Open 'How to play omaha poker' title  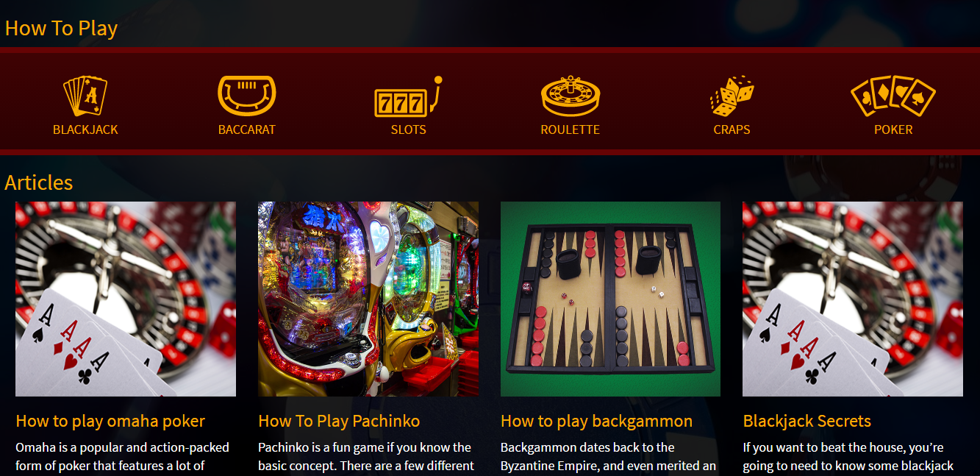point(110,422)
